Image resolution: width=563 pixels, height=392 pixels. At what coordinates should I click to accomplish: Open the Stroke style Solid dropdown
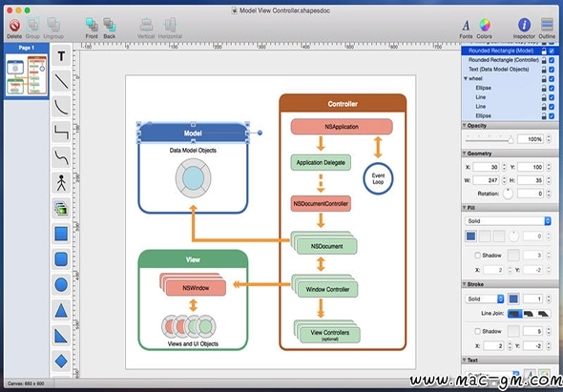point(485,299)
